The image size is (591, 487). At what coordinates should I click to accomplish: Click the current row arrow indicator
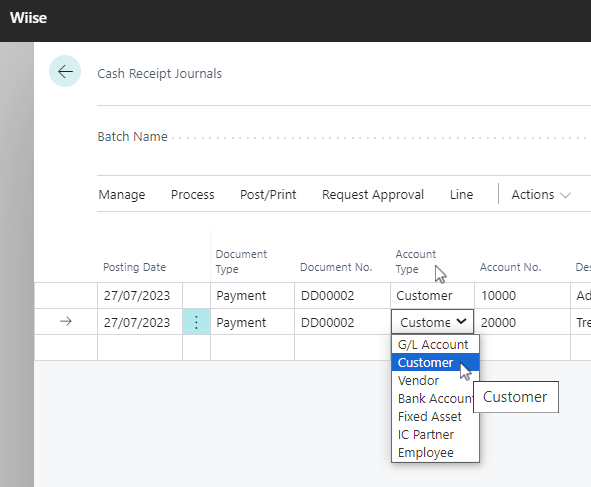[66, 322]
